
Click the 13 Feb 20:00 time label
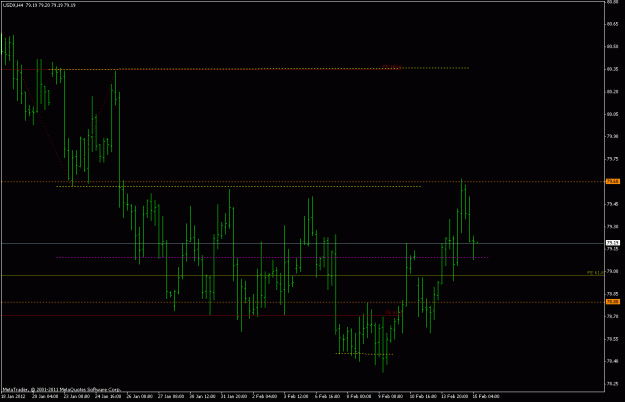coord(454,396)
